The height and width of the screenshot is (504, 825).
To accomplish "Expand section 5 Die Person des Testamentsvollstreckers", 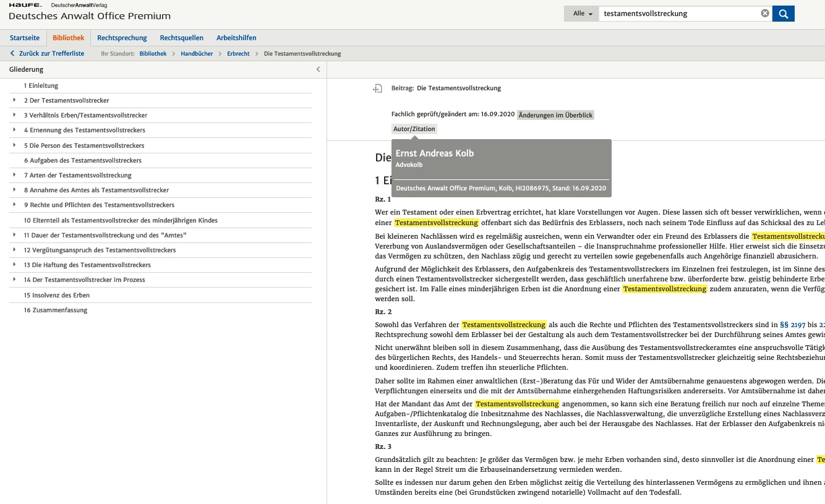I will [x=14, y=145].
